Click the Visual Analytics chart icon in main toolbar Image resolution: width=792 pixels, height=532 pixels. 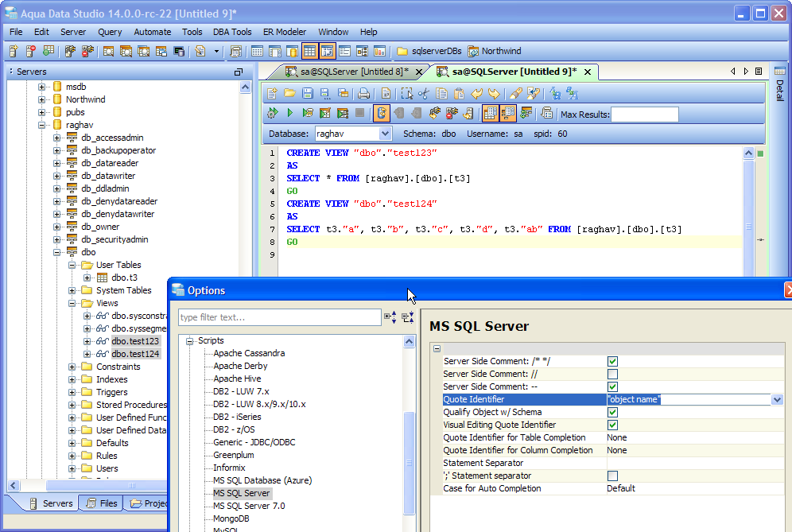(x=379, y=51)
